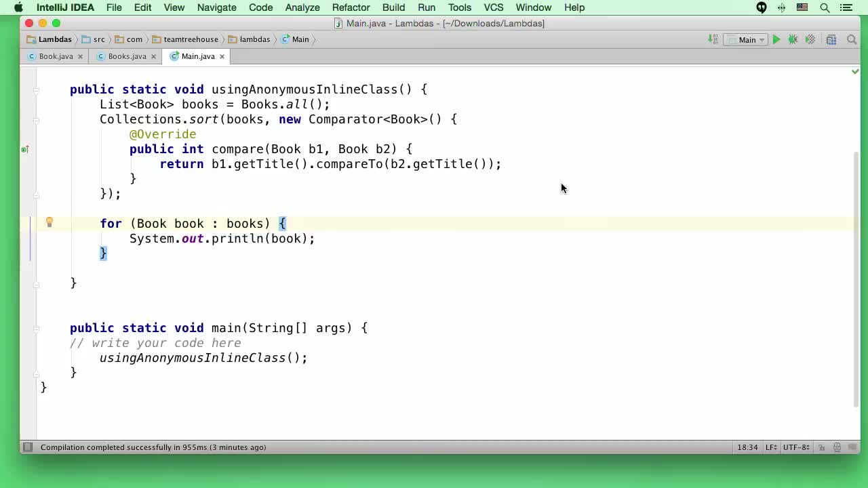Click the Hector inspection highlighting icon
The image size is (868, 488).
[837, 447]
